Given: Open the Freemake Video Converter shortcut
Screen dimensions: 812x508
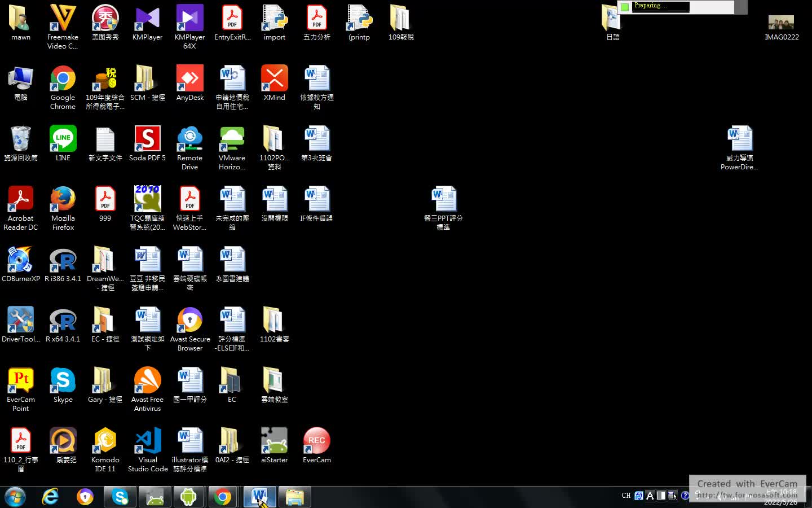Looking at the screenshot, I should point(63,26).
